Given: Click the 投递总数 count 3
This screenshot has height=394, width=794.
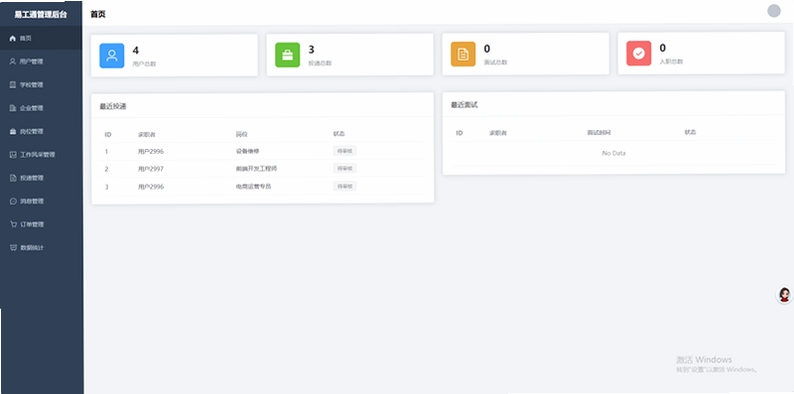Looking at the screenshot, I should click(x=311, y=50).
